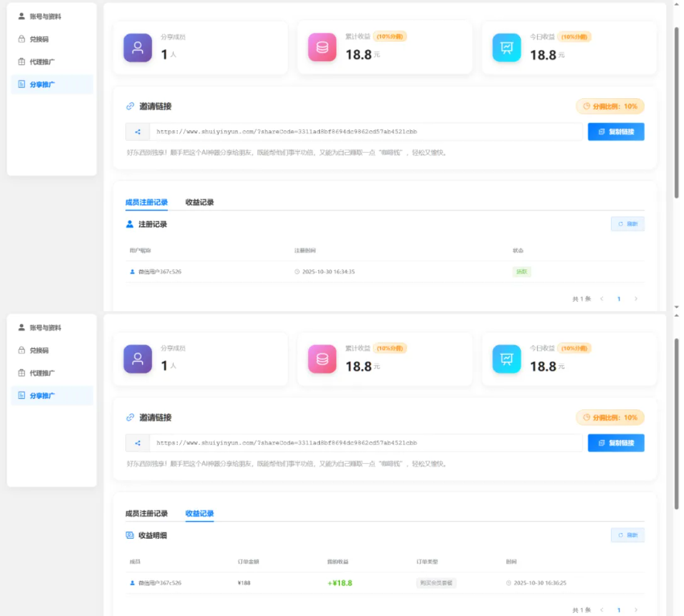
Task: Click the 邀请链接 chain-link icon in lower panel
Action: point(130,417)
